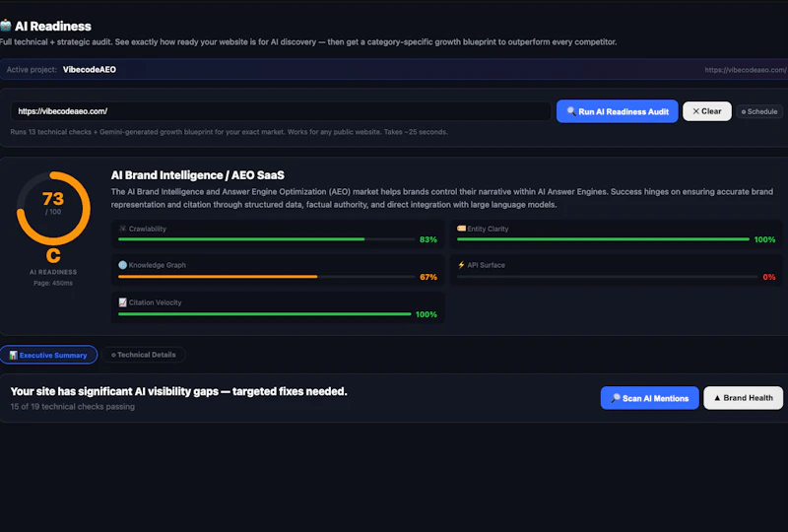Image resolution: width=788 pixels, height=532 pixels.
Task: Click the Entity Clarity label
Action: [488, 229]
